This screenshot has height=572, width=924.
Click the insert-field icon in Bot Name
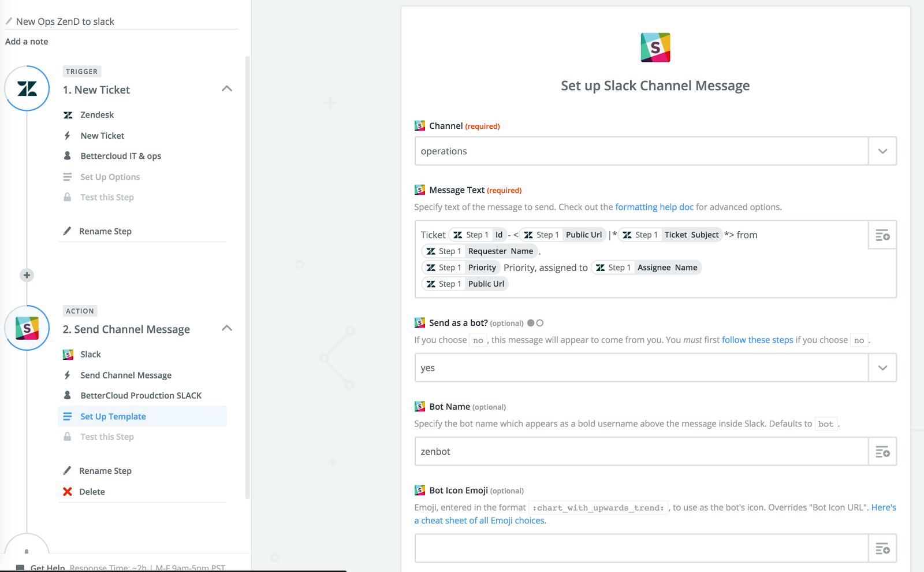(x=882, y=452)
